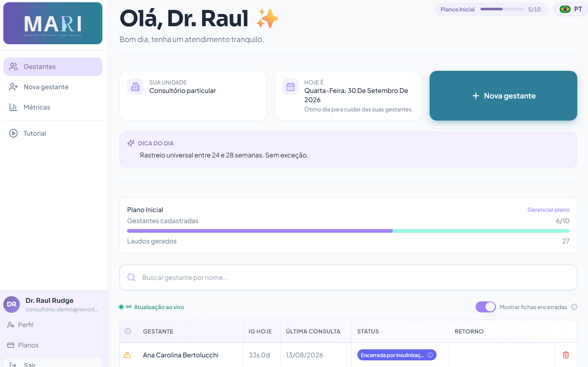The height and width of the screenshot is (367, 588).
Task: Open the Tutorial sidebar item
Action: pos(53,134)
